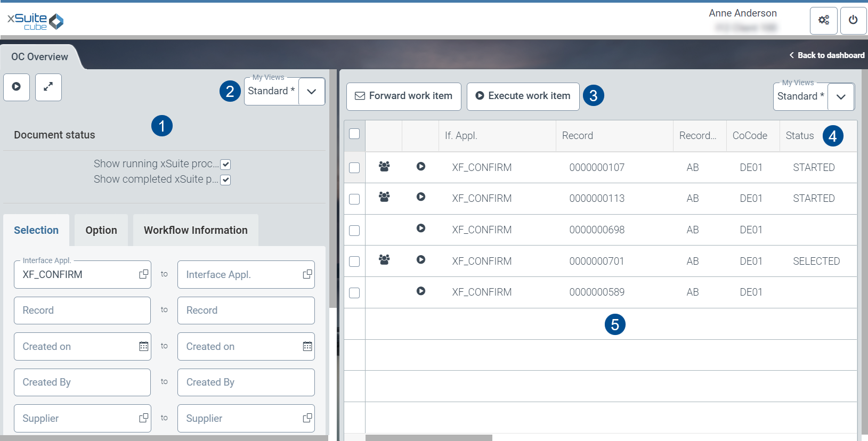Viewport: 868px width, 441px height.
Task: Expand My Views dropdown above the table
Action: click(x=841, y=97)
